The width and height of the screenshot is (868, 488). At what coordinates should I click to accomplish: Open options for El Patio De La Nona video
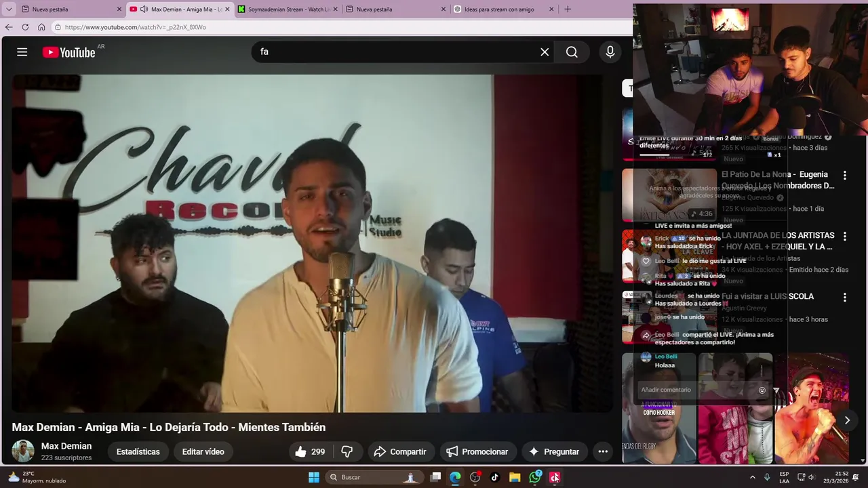point(844,176)
